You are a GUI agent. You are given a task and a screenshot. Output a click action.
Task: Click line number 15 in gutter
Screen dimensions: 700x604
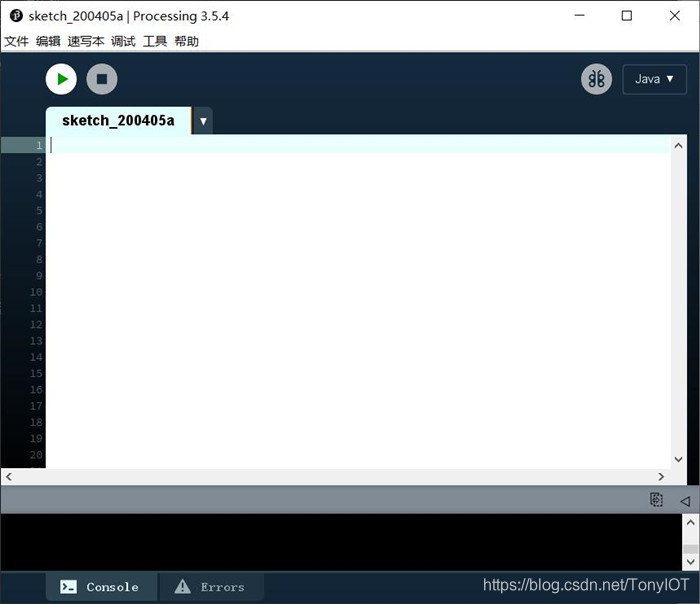click(x=36, y=373)
